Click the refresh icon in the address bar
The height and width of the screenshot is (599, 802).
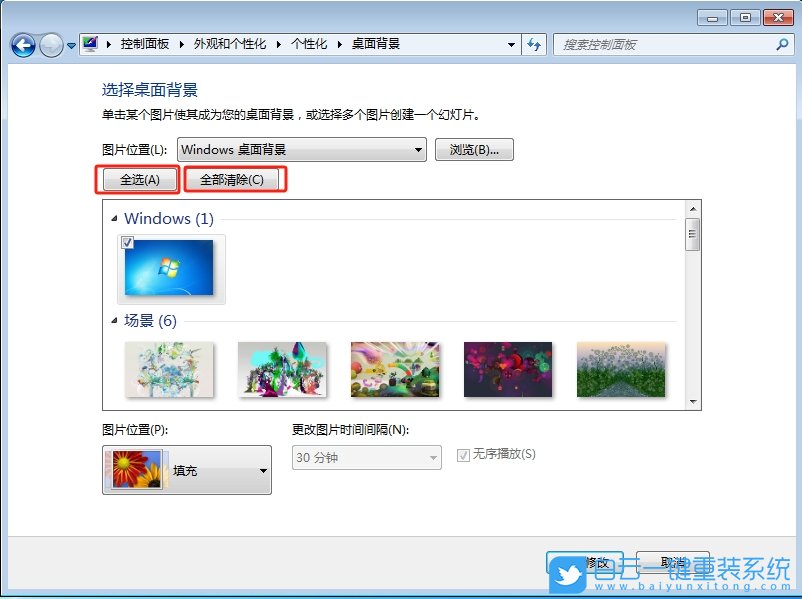[533, 44]
